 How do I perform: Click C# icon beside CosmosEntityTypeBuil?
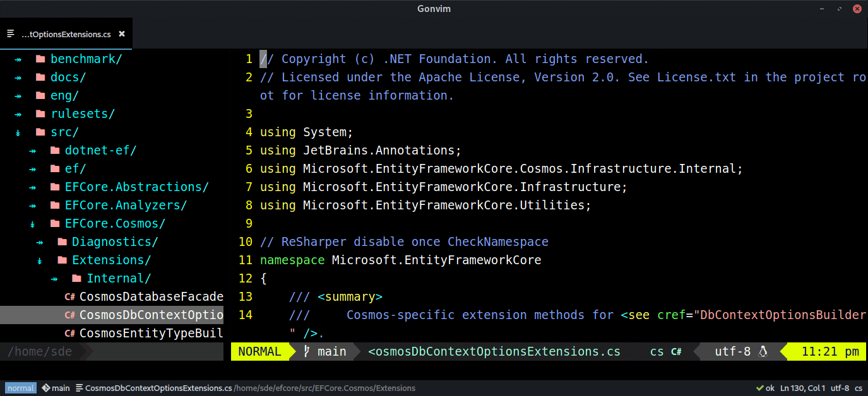pyautogui.click(x=69, y=334)
